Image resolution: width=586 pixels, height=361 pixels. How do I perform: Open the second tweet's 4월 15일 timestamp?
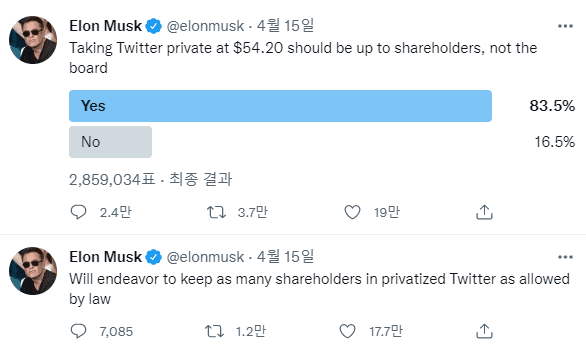click(x=285, y=257)
